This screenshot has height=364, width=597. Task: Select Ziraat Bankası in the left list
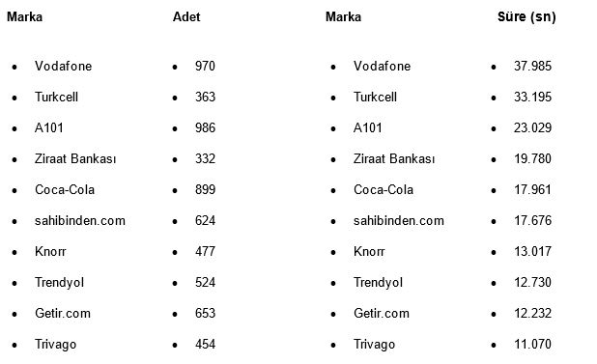point(75,158)
